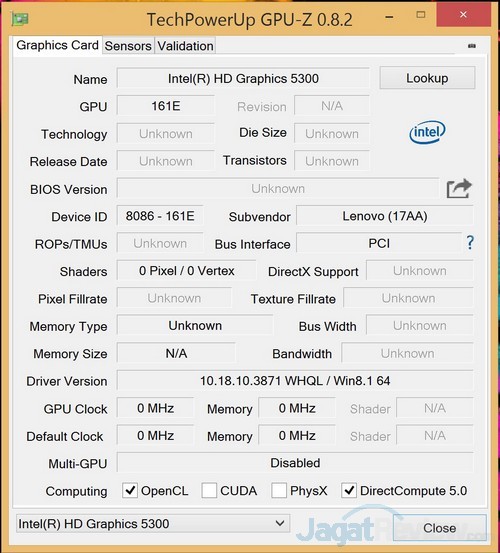
Task: Click the Driver Version label
Action: pyautogui.click(x=67, y=381)
